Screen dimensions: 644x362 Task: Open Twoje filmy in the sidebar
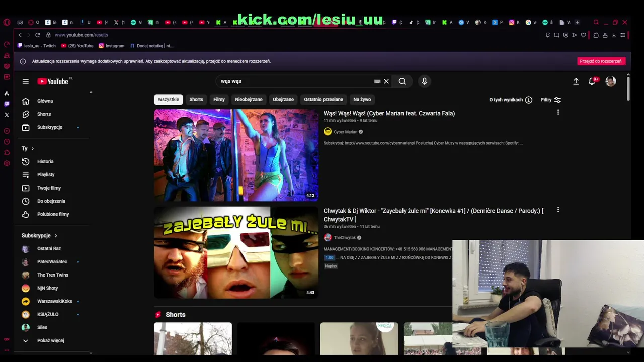(x=53, y=188)
